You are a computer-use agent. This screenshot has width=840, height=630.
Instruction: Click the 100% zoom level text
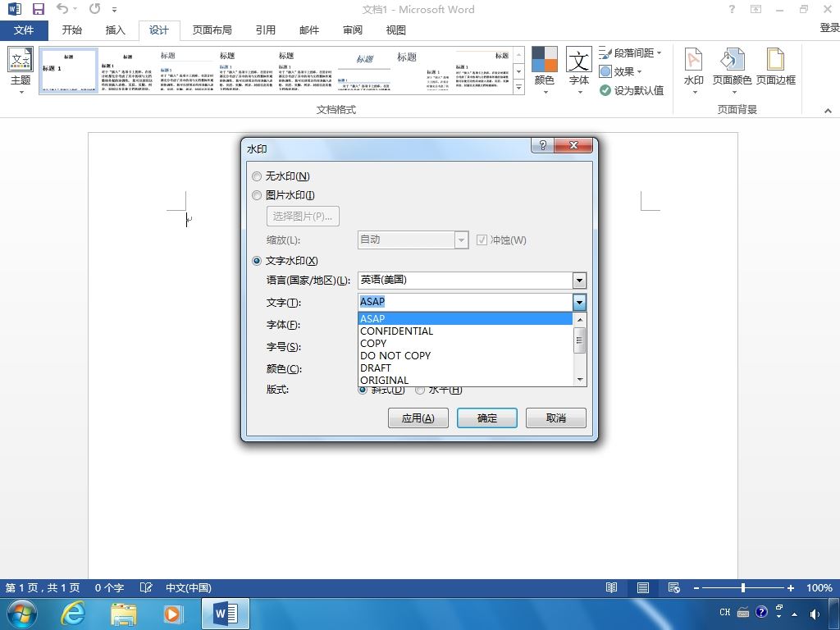[x=819, y=587]
